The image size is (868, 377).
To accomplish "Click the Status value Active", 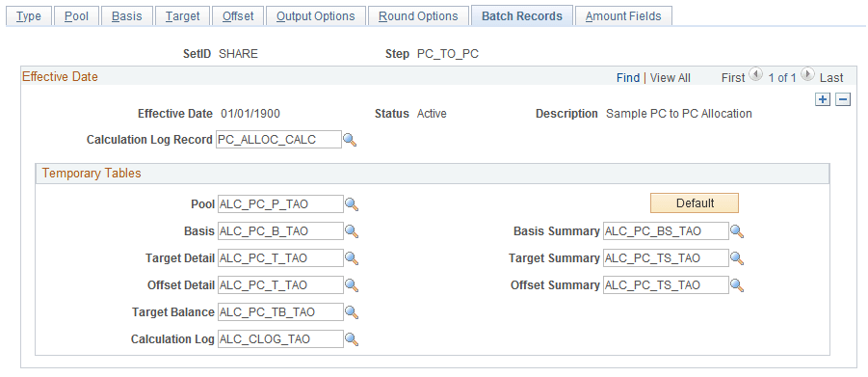I will click(432, 114).
